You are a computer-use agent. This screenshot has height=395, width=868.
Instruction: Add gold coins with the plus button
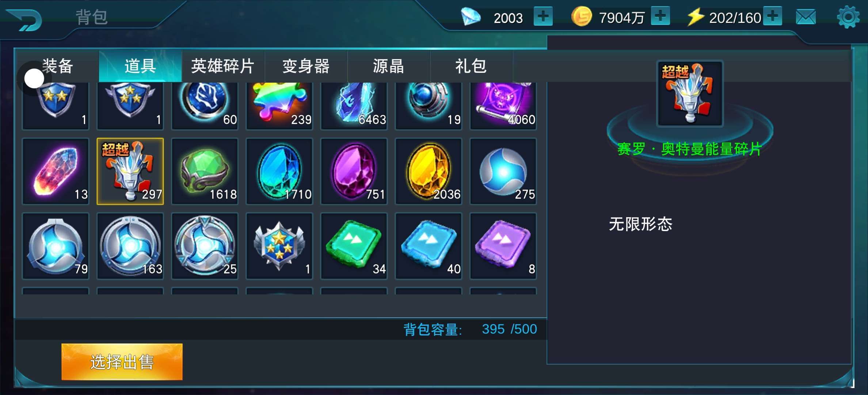pos(660,16)
